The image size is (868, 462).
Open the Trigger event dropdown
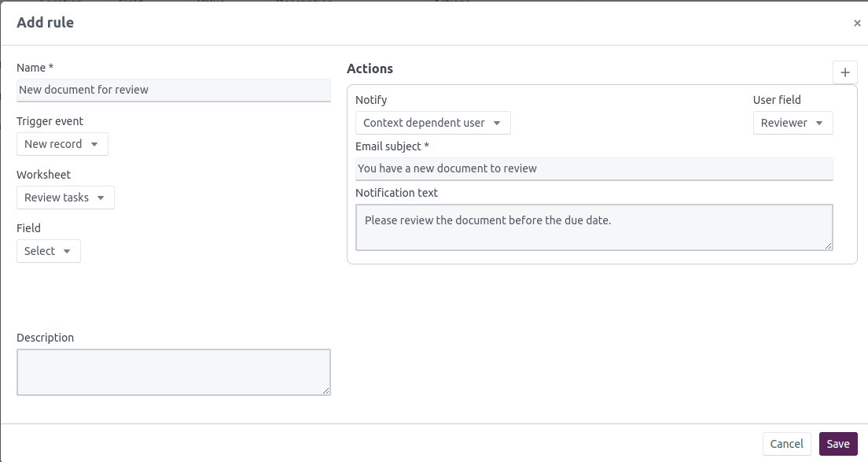62,144
